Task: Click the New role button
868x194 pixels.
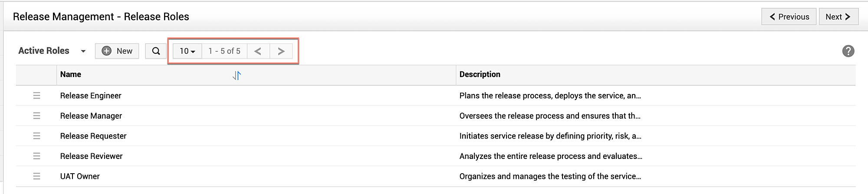Action: tap(117, 51)
